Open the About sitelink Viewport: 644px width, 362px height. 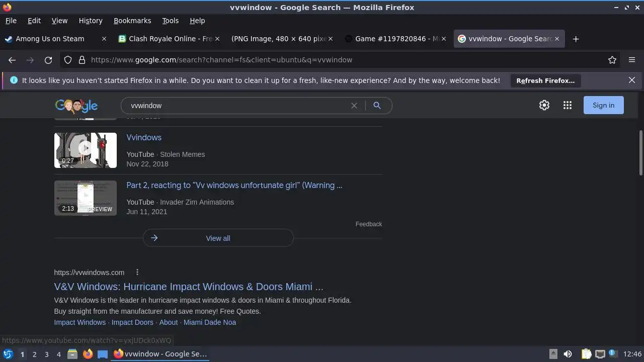pos(169,322)
